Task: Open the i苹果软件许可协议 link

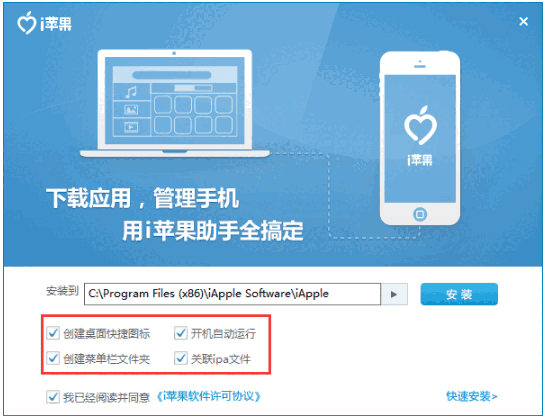Action: (209, 396)
